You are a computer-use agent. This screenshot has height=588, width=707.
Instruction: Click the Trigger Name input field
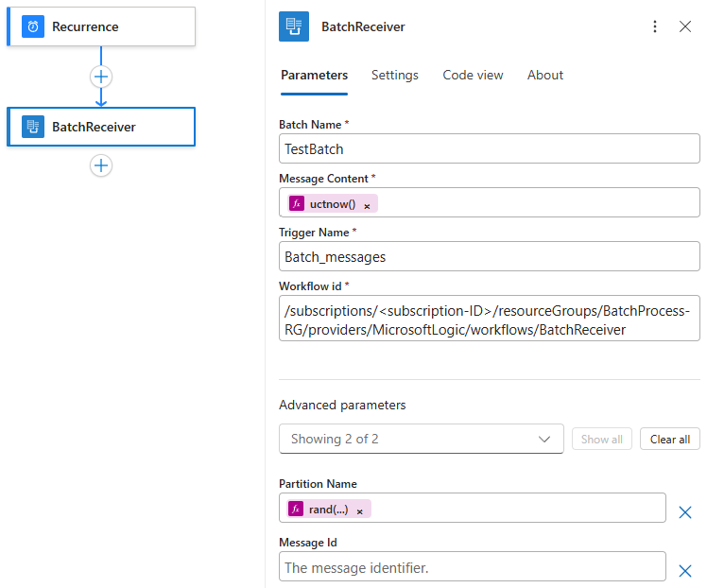[490, 256]
